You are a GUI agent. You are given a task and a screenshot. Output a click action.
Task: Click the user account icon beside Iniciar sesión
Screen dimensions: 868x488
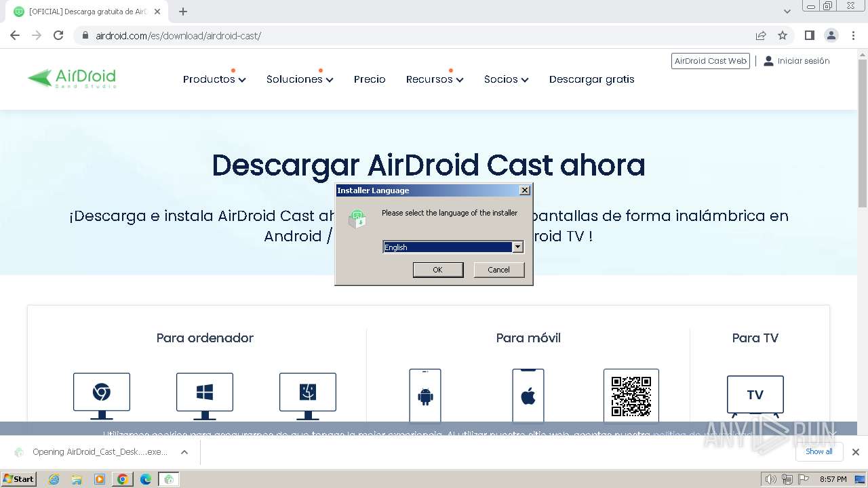tap(768, 61)
